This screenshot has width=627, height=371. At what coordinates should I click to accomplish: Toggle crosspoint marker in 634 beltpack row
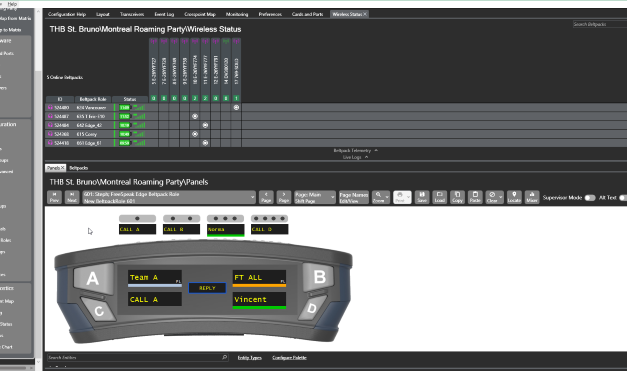pos(236,107)
